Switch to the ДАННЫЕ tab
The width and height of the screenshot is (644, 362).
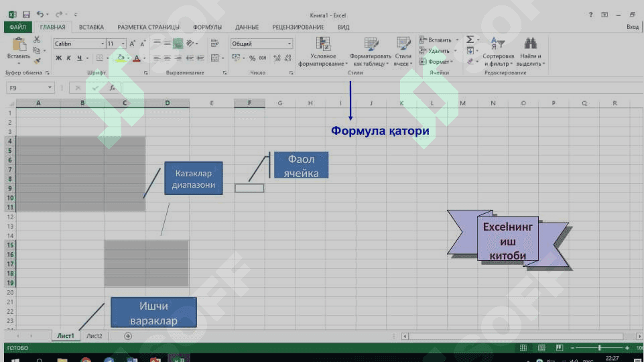point(247,27)
